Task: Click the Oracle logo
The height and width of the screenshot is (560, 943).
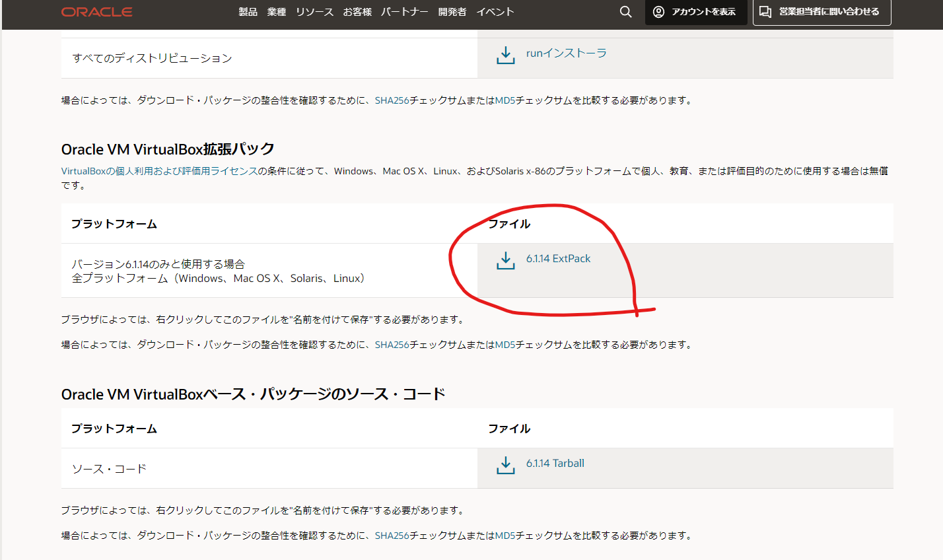Action: tap(97, 12)
